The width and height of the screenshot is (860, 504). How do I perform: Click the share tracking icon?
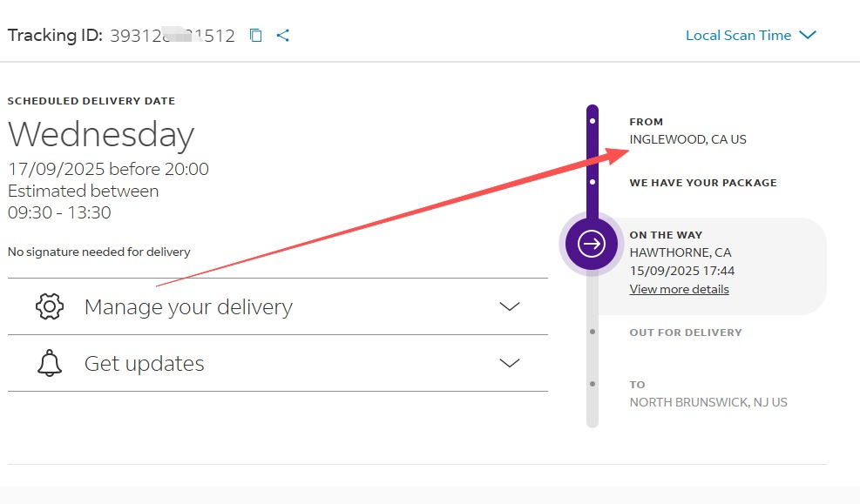[x=282, y=35]
